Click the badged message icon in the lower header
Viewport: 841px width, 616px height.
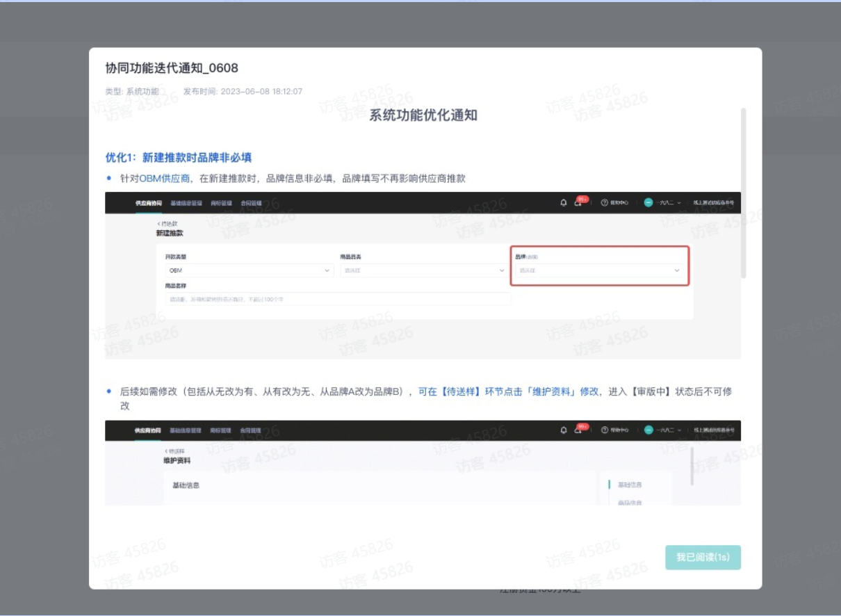pyautogui.click(x=578, y=431)
